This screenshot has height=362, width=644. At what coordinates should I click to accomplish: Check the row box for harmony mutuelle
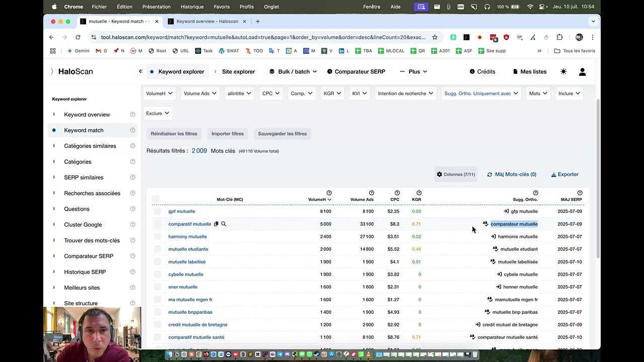[157, 236]
